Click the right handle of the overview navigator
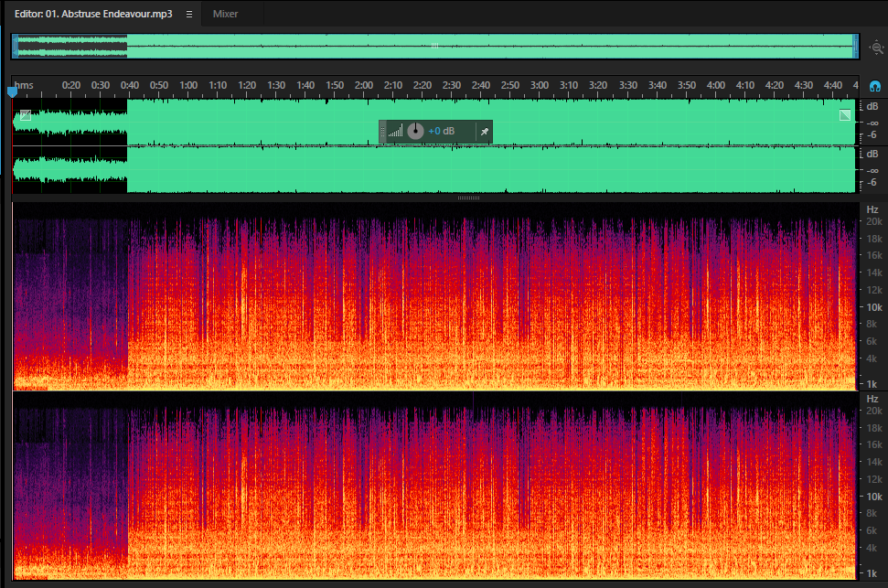This screenshot has width=888, height=588. (856, 47)
